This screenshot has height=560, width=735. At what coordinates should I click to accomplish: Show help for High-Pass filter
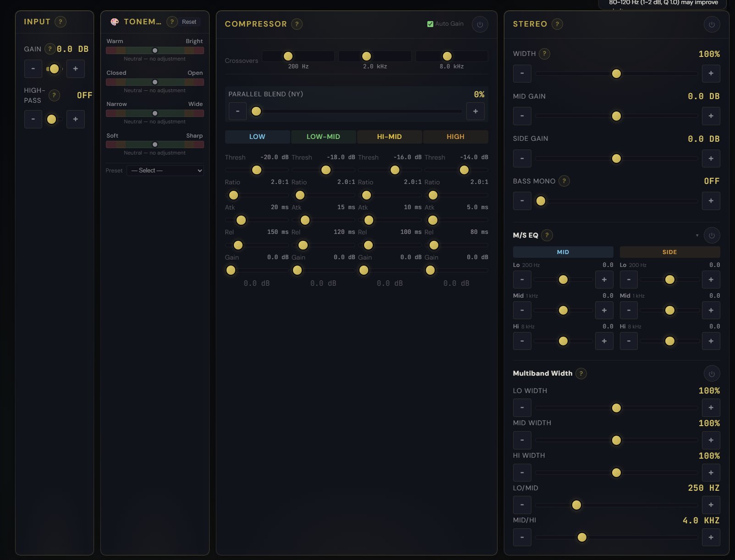54,95
